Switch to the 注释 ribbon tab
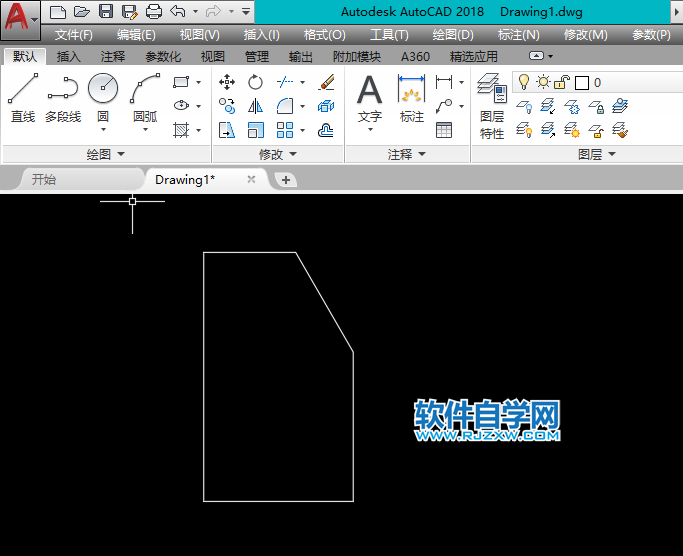 113,56
